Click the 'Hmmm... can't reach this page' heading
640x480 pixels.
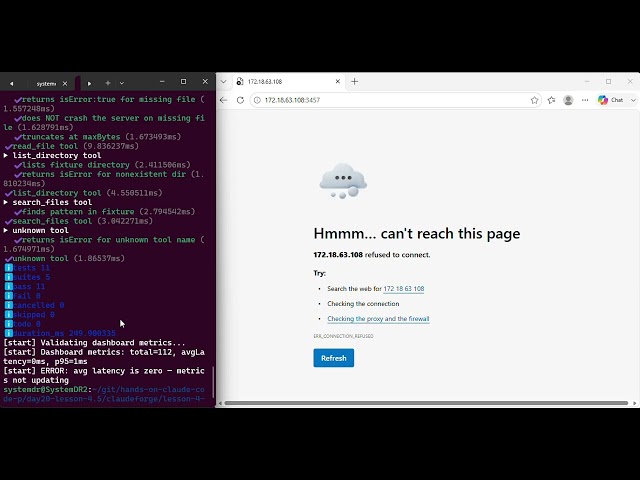(417, 233)
